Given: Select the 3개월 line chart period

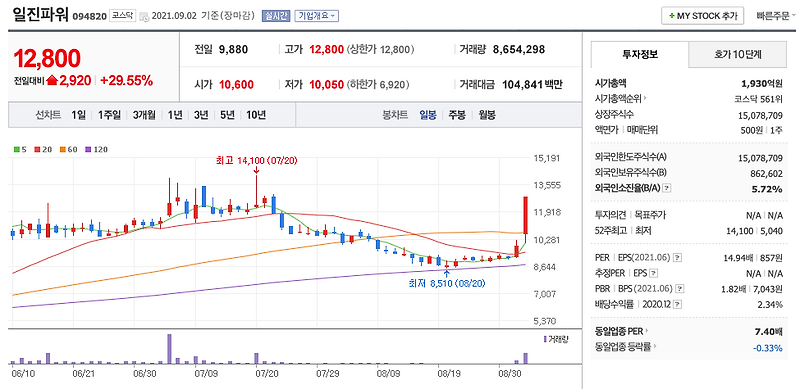Looking at the screenshot, I should pos(144,115).
